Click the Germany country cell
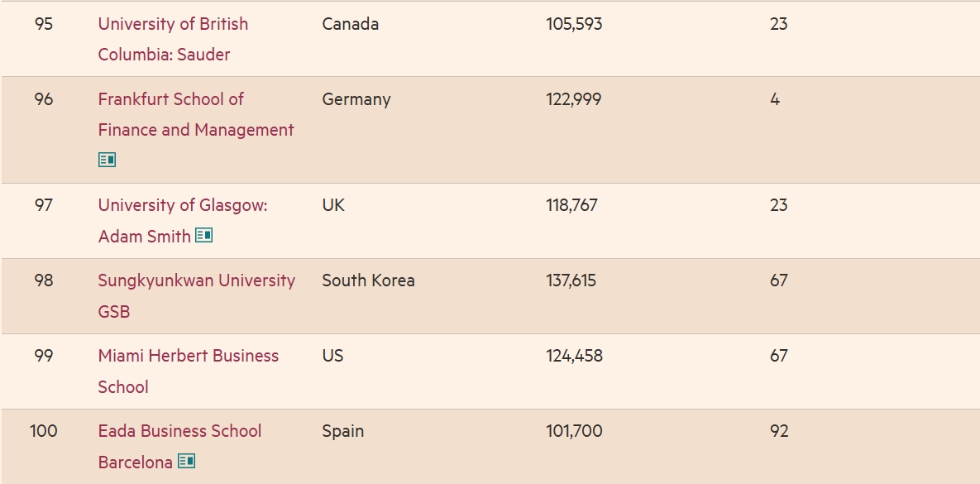Image resolution: width=980 pixels, height=484 pixels. pos(356,99)
